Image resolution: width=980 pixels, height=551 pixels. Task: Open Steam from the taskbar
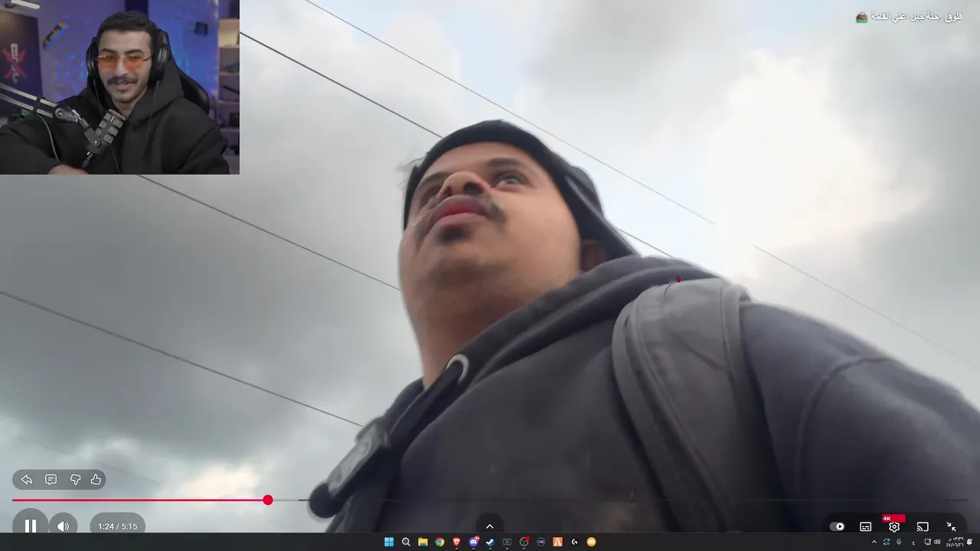[x=490, y=542]
